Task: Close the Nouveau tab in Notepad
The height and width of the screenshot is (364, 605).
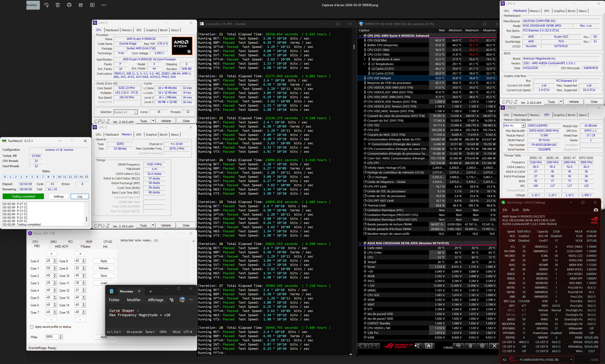Action: [139, 291]
